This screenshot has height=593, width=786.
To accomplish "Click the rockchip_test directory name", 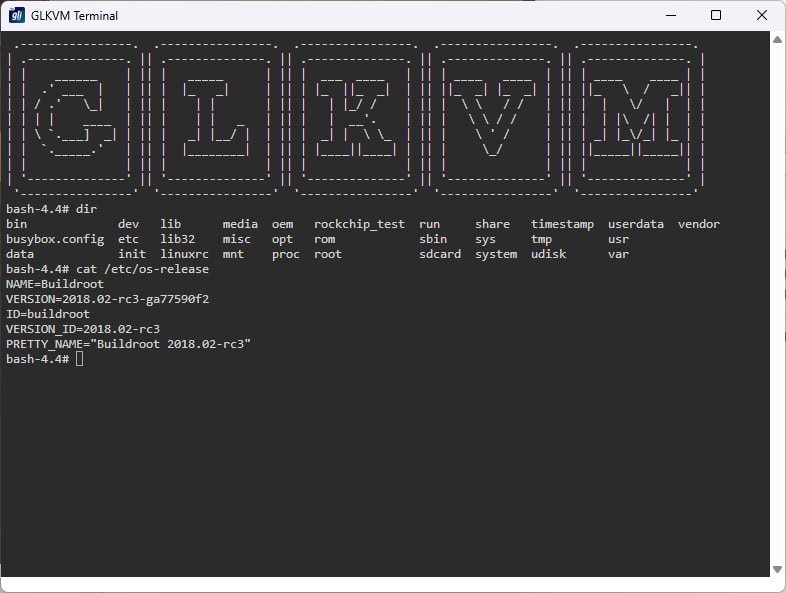I will pyautogui.click(x=359, y=224).
